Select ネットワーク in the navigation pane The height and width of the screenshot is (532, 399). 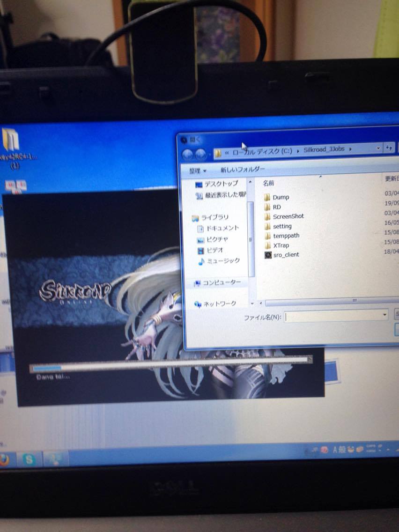(x=215, y=304)
